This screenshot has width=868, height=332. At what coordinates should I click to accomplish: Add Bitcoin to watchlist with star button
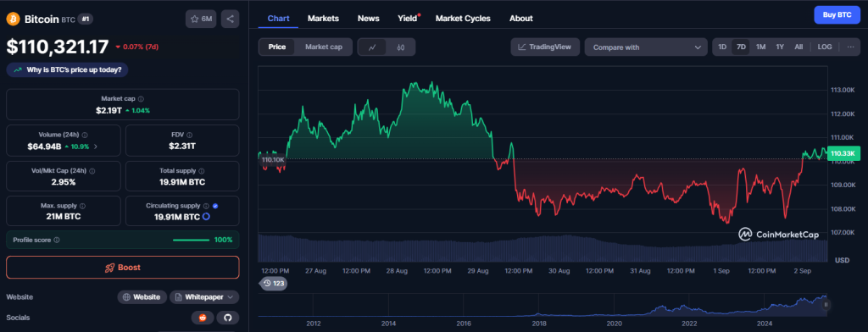coord(201,19)
